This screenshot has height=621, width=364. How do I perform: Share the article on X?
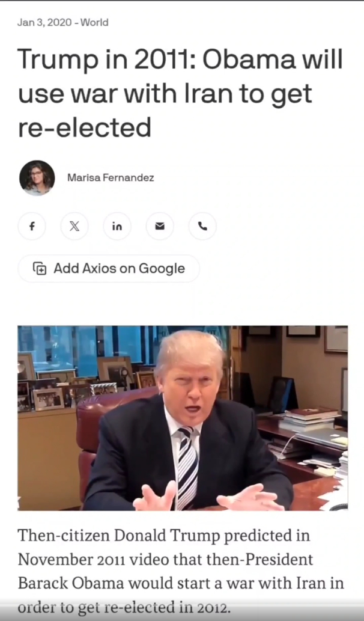[x=74, y=226]
